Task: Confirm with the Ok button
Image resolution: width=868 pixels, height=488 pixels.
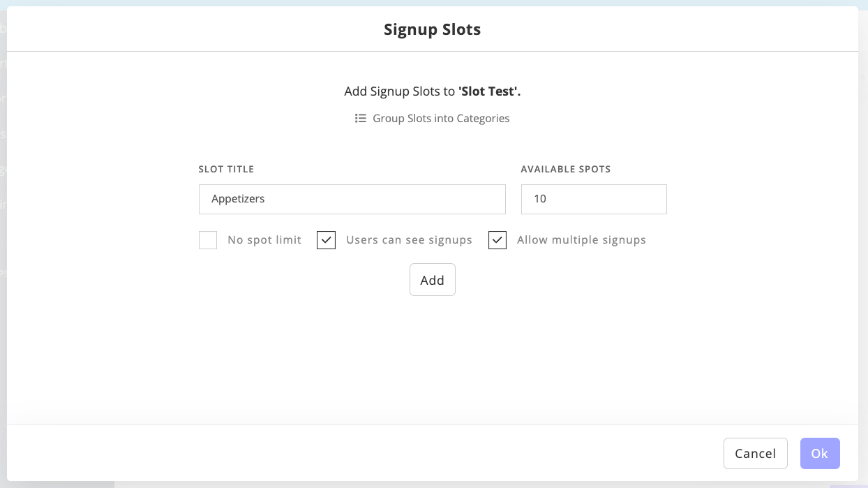Action: pos(820,454)
